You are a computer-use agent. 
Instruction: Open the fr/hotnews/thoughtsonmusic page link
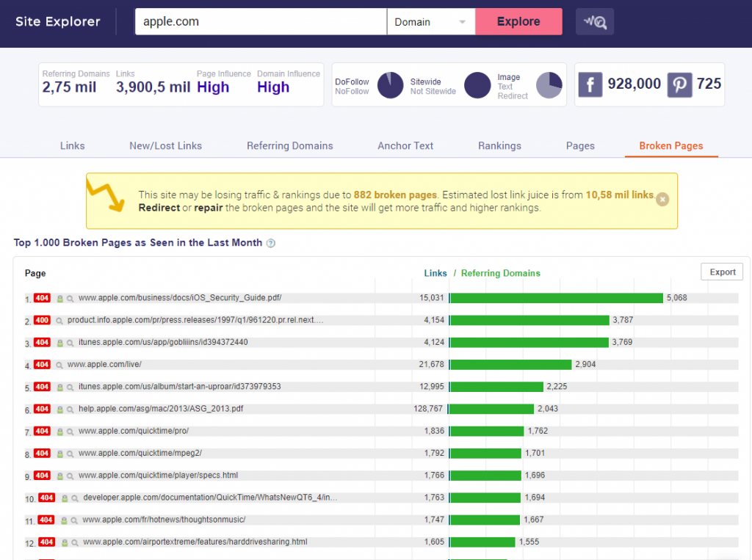pos(164,520)
